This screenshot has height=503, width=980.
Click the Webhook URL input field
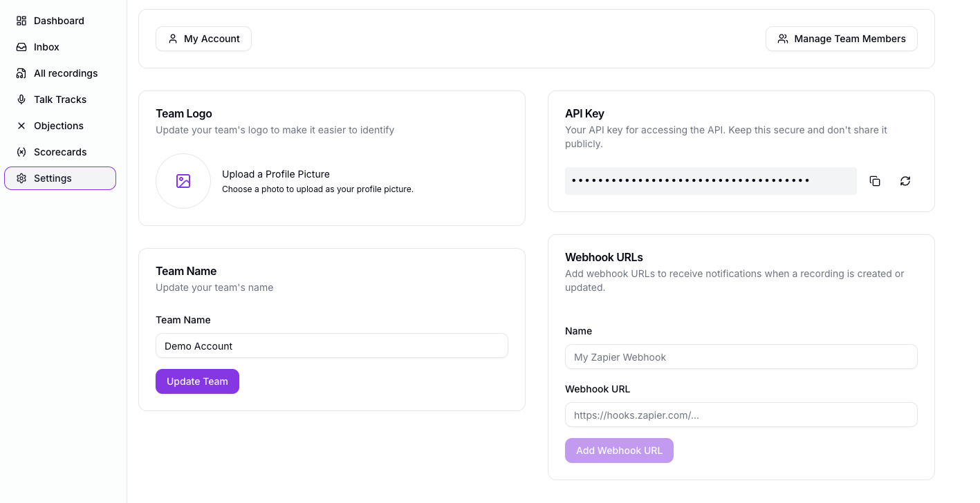coord(741,415)
